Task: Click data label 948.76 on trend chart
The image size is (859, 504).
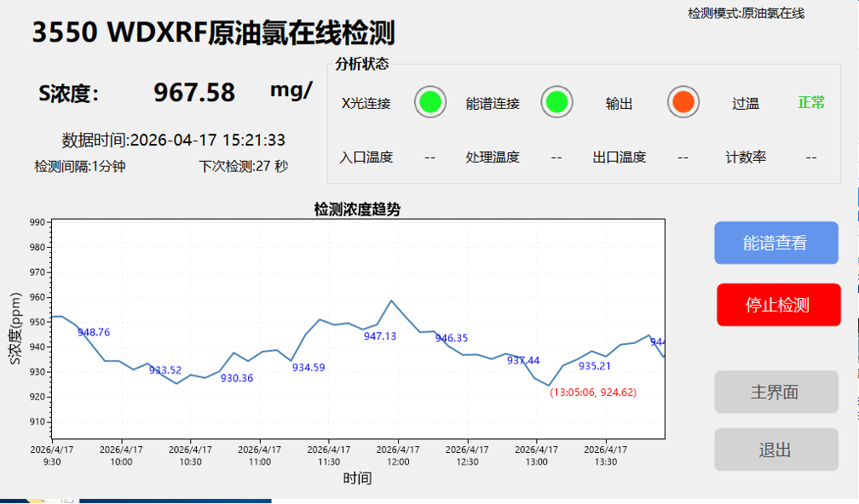Action: point(94,332)
